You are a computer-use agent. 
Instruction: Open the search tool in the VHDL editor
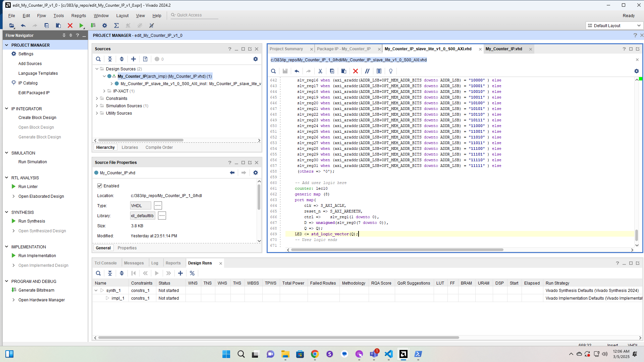pos(273,71)
